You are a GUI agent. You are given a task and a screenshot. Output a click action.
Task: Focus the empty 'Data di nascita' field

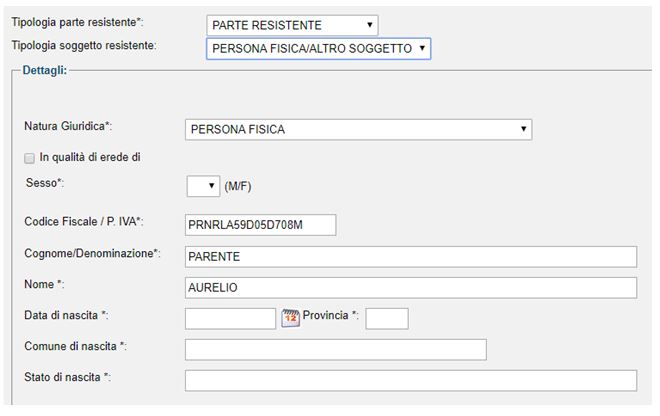point(230,319)
